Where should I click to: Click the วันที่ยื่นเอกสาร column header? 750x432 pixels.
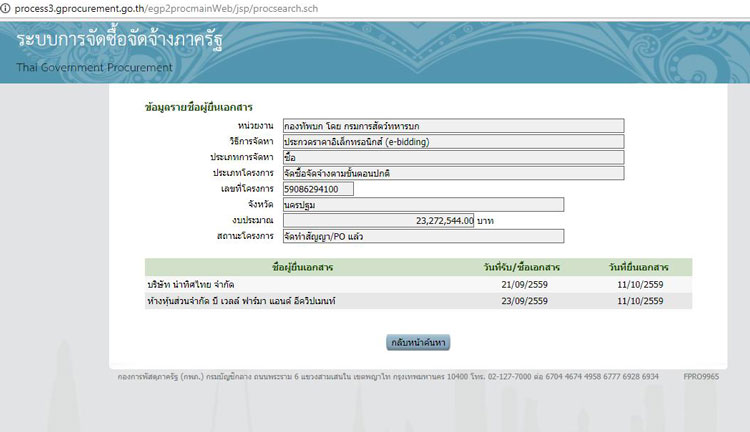(638, 268)
